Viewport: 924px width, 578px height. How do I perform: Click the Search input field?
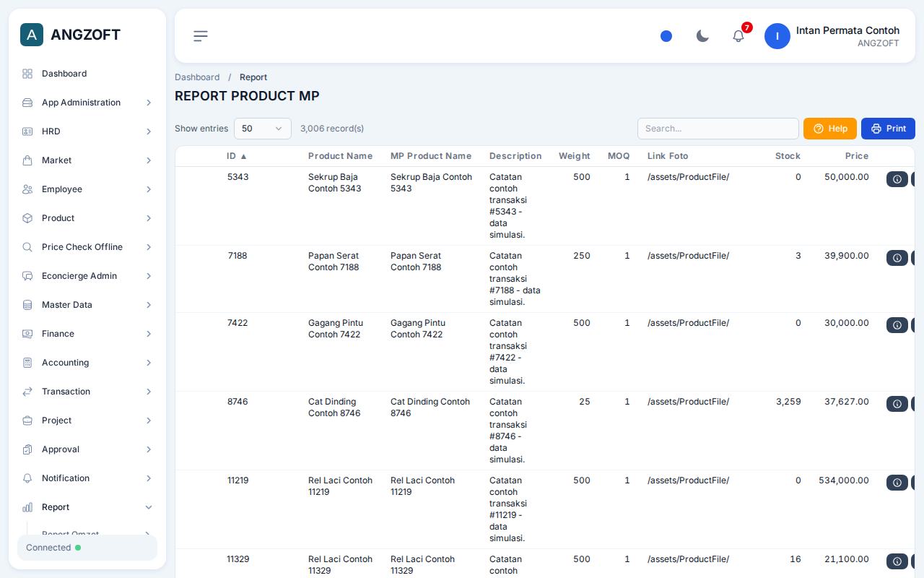(718, 129)
